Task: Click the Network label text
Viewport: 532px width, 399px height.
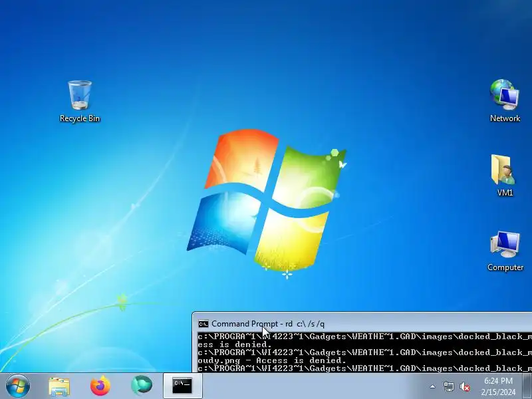Action: pos(505,118)
